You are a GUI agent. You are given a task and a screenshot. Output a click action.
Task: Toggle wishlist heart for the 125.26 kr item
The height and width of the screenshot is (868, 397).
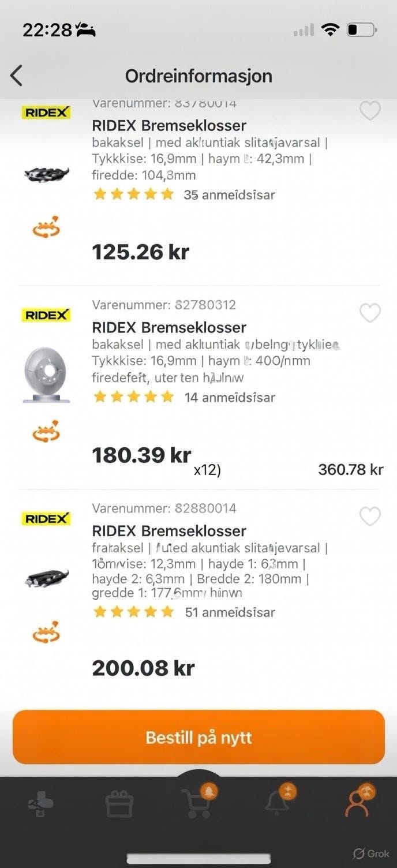370,110
